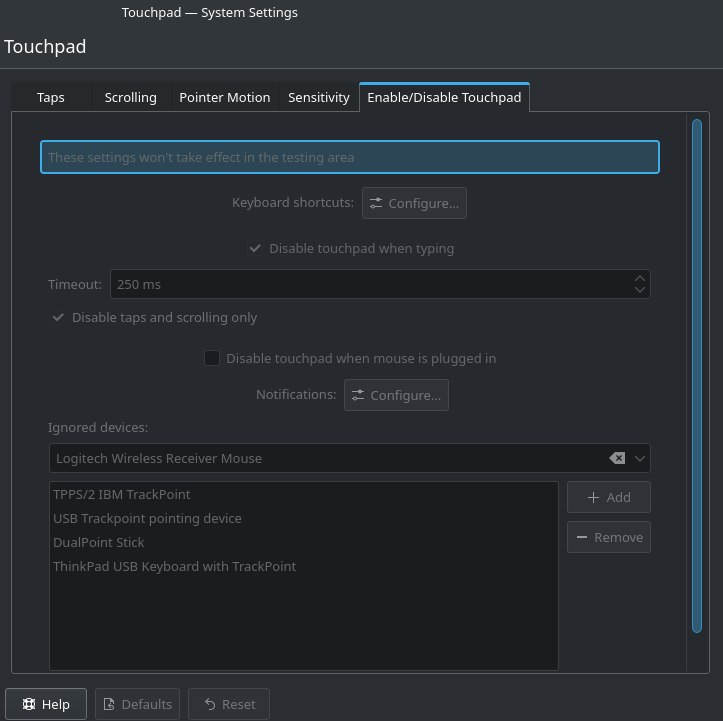Select the Pointer Motion tab
723x721 pixels.
225,97
